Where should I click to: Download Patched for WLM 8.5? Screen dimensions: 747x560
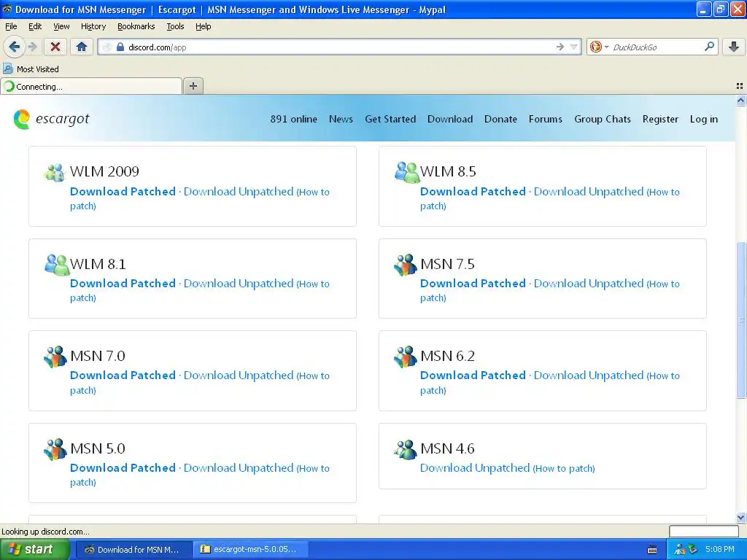pos(473,192)
